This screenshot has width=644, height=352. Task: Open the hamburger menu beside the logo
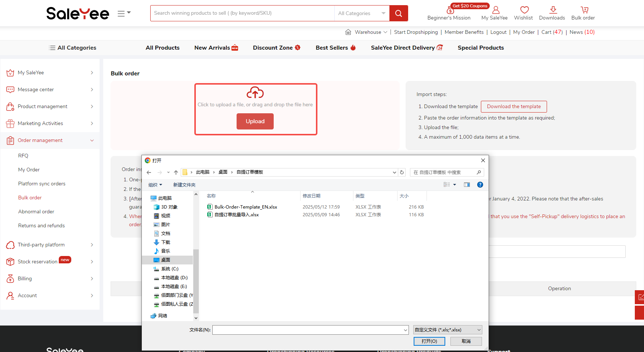[x=124, y=14]
